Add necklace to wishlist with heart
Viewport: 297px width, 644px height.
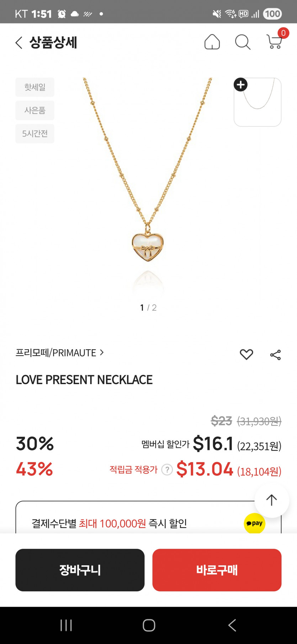[246, 354]
